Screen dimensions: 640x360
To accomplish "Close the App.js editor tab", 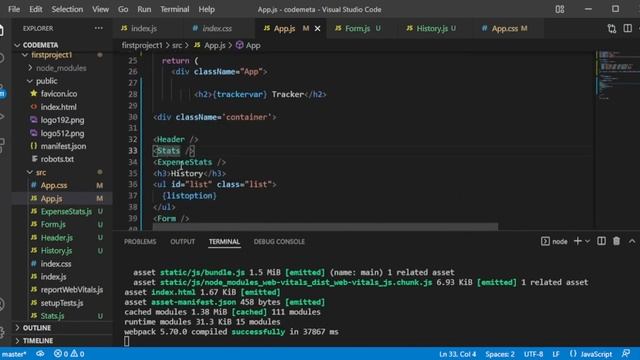I will pos(317,29).
